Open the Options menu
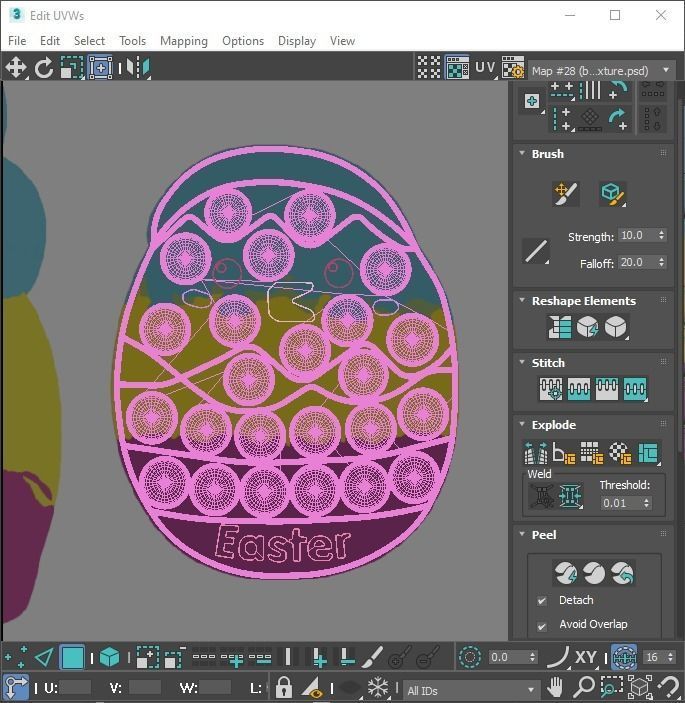Viewport: 685px width, 703px height. [x=243, y=41]
